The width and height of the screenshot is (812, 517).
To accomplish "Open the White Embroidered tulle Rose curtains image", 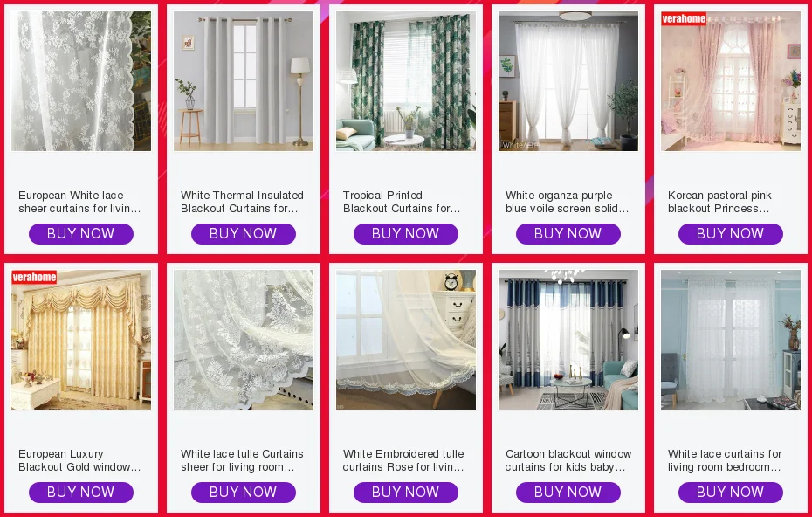I will point(406,340).
